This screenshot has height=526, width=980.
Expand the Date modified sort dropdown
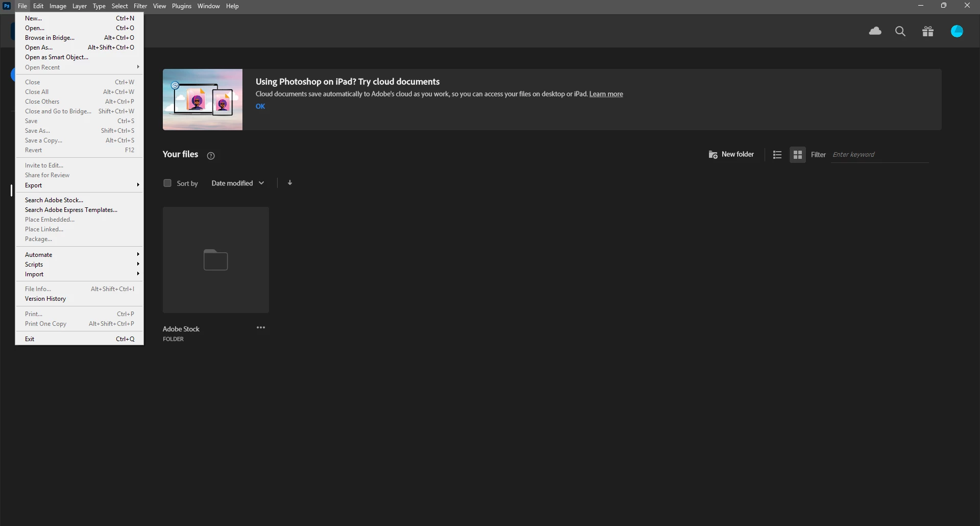[x=238, y=183]
